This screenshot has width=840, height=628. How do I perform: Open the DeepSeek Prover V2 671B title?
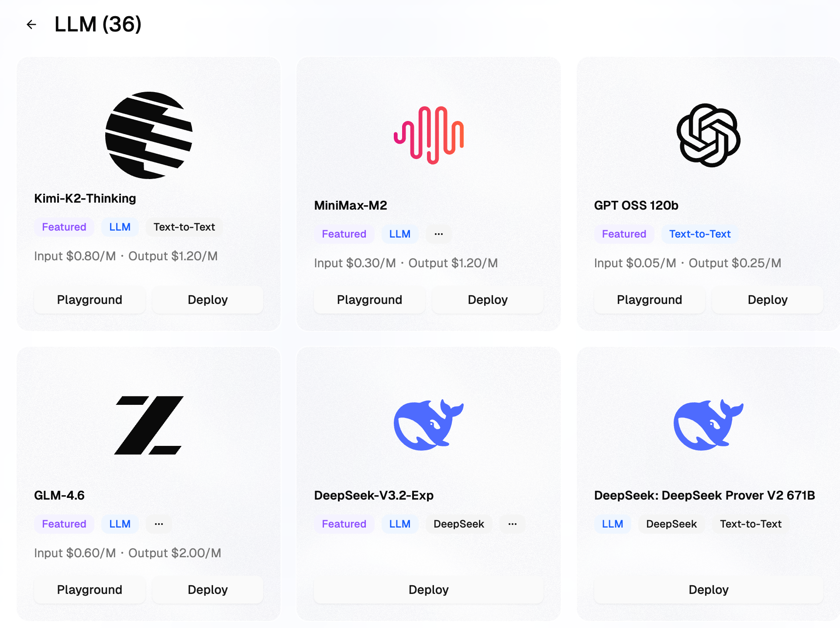tap(704, 495)
